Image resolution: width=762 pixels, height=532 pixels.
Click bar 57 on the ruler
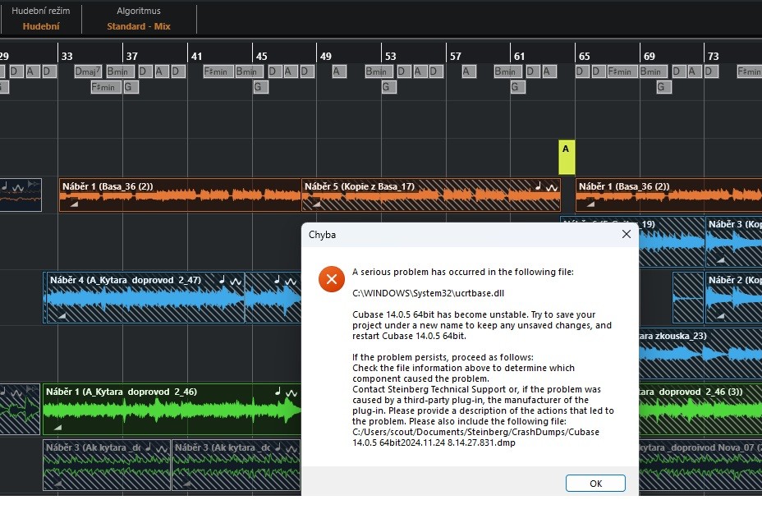point(456,57)
